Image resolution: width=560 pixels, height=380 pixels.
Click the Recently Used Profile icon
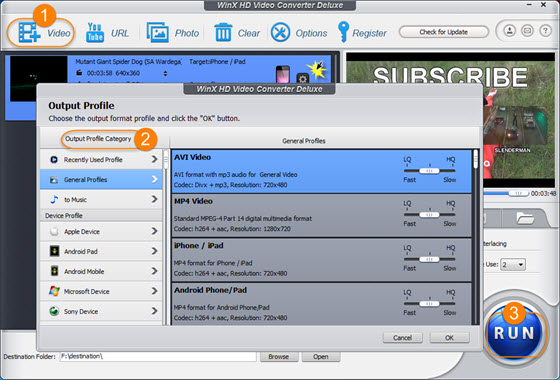(x=54, y=160)
